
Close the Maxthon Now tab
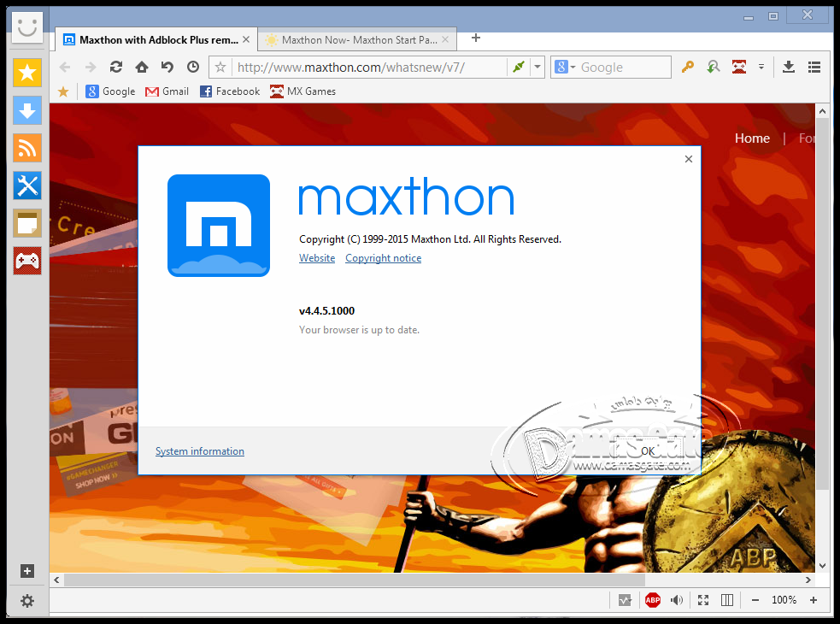[x=445, y=39]
